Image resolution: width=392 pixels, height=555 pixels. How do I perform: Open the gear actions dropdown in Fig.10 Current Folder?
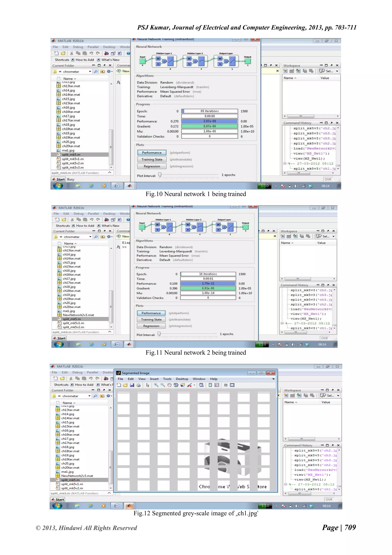[x=110, y=71]
